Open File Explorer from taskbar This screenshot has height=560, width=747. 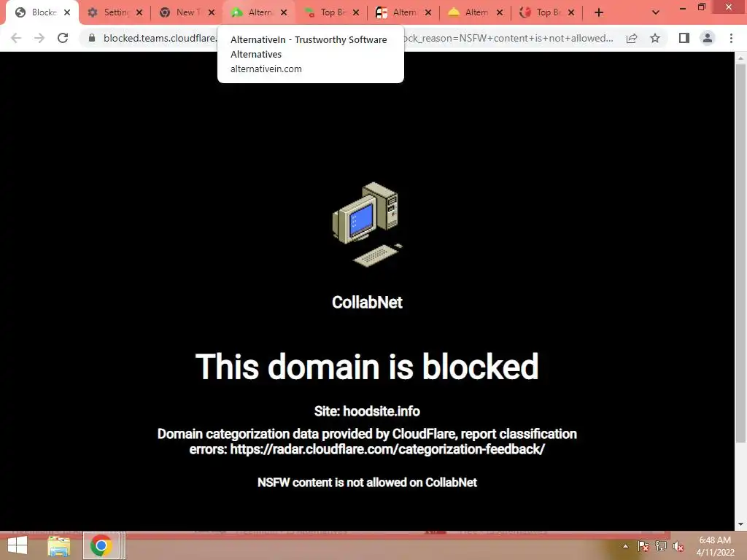[58, 545]
